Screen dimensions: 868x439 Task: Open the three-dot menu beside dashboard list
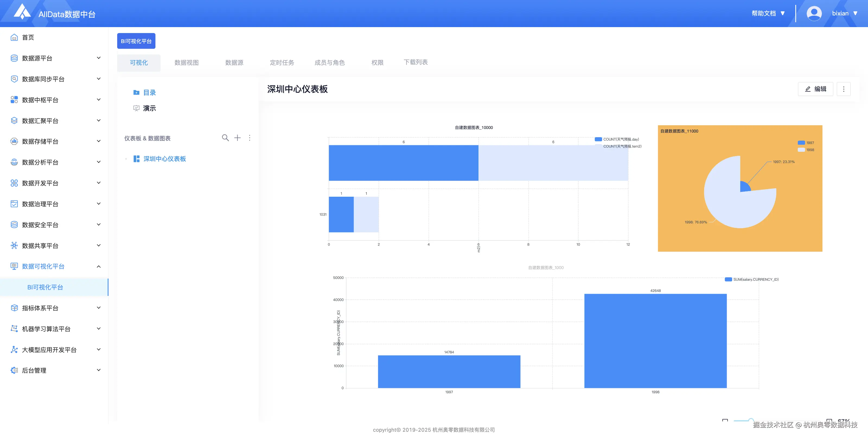pos(249,138)
